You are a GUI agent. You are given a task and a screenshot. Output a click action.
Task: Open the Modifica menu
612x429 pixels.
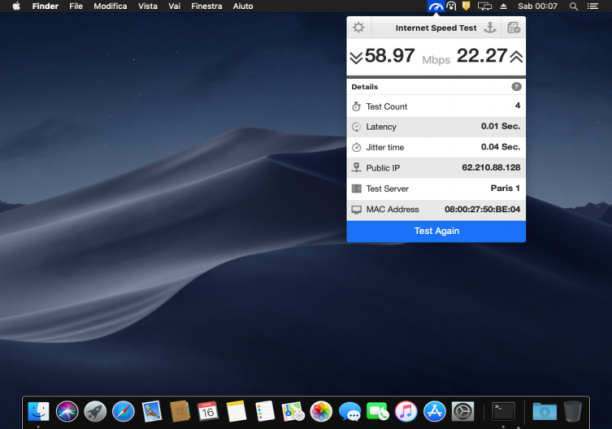coord(110,6)
